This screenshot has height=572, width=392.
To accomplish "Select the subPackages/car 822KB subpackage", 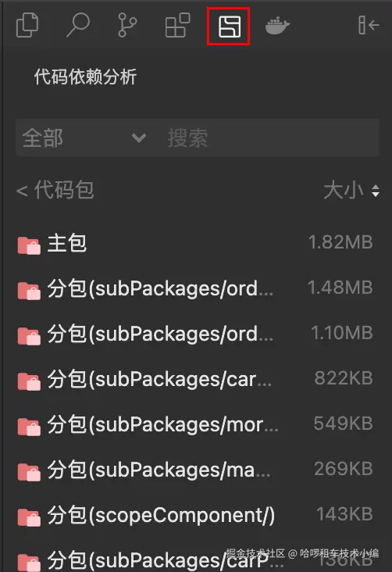I will [x=196, y=380].
